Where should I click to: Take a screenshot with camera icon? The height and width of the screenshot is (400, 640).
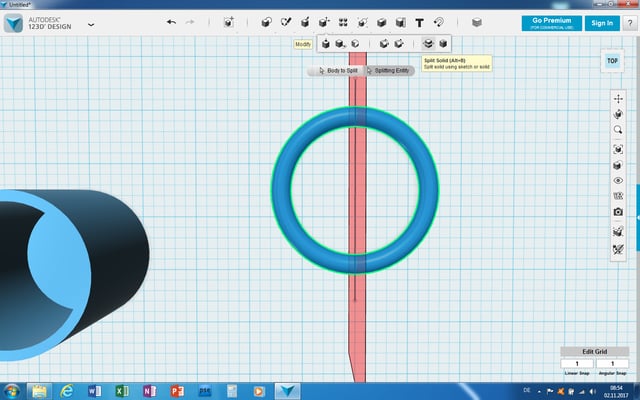[618, 212]
